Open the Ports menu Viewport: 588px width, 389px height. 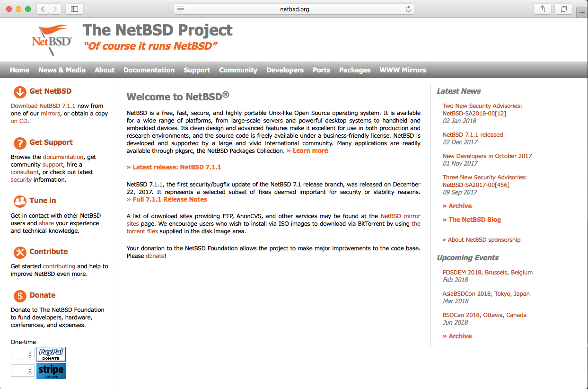[x=321, y=70]
